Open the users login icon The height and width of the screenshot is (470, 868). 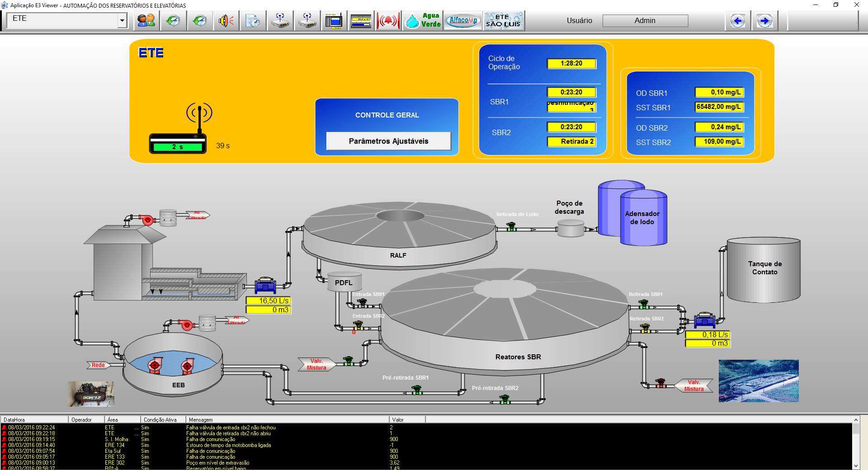click(146, 21)
